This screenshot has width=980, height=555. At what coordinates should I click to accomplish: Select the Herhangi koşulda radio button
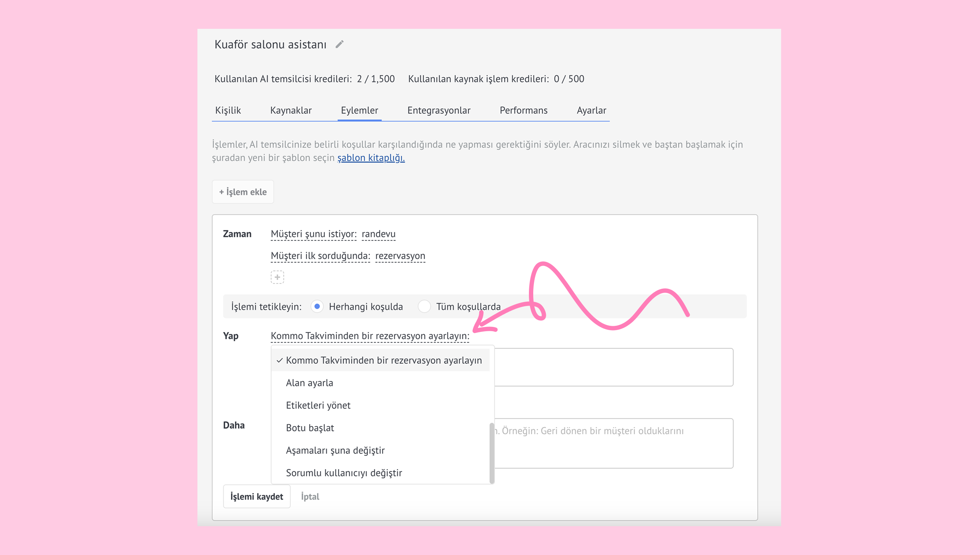[x=317, y=306]
